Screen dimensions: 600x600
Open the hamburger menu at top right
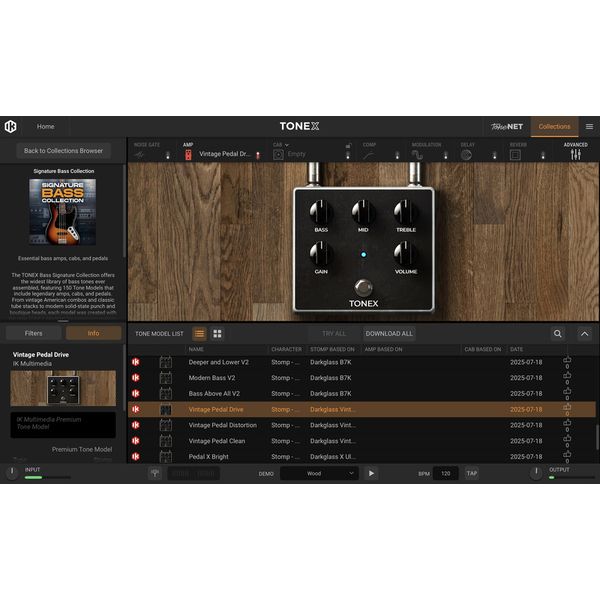click(x=589, y=127)
